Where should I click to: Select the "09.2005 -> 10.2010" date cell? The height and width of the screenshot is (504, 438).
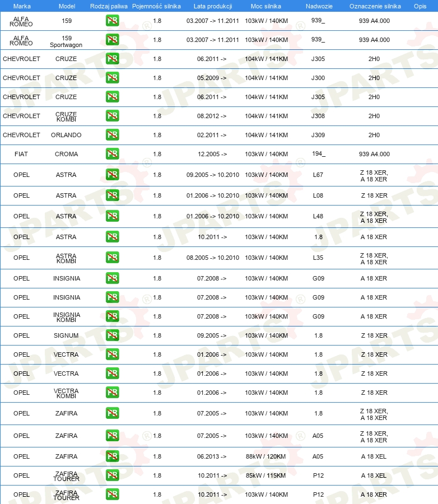(213, 175)
